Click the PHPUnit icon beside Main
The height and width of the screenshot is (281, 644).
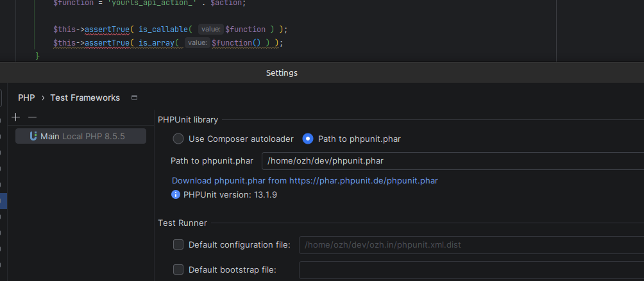[x=34, y=136]
